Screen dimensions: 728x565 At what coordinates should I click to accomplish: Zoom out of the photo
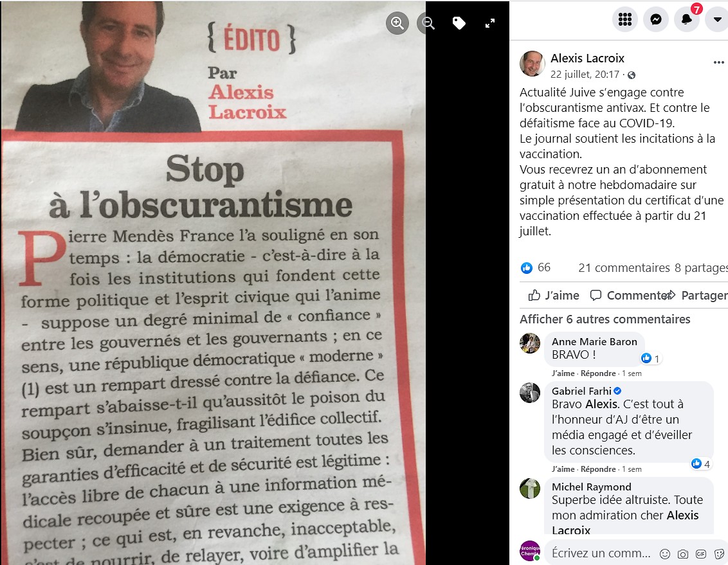tap(426, 22)
